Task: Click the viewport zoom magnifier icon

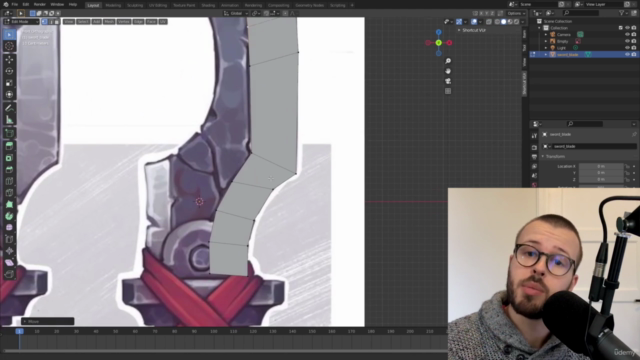Action: [x=448, y=61]
